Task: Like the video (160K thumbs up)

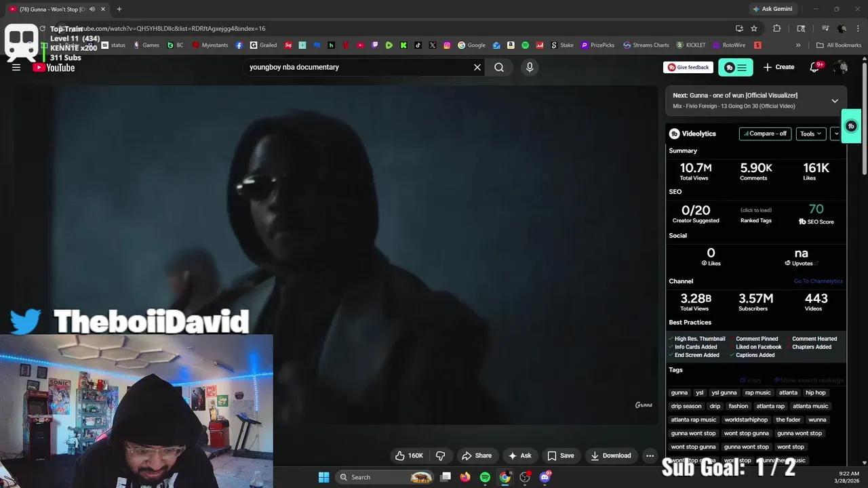Action: point(409,455)
